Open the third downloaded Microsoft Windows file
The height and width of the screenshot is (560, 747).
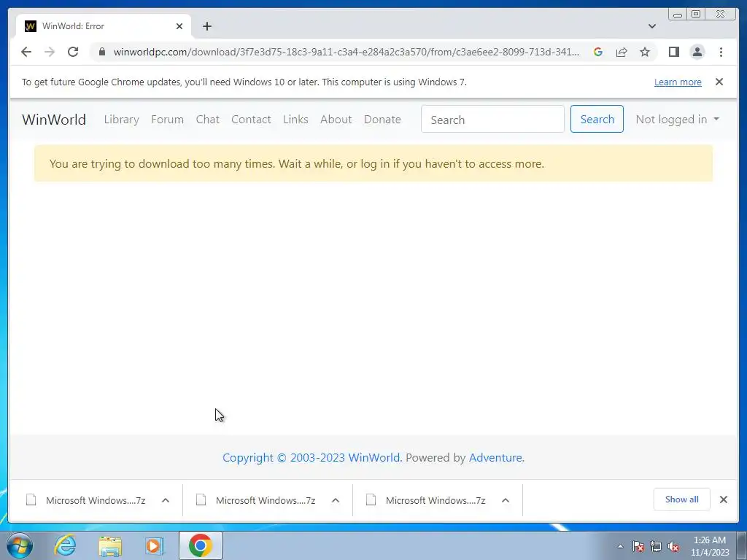(426, 500)
